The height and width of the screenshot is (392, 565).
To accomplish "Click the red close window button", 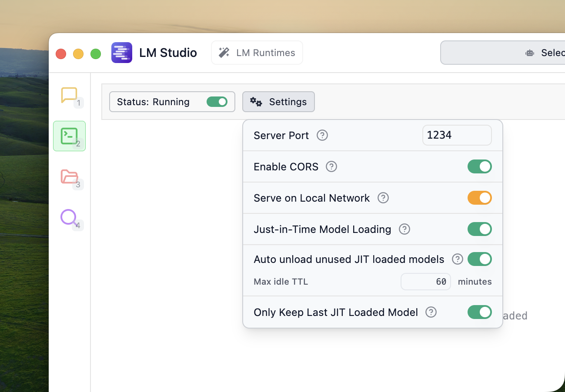I will click(61, 54).
